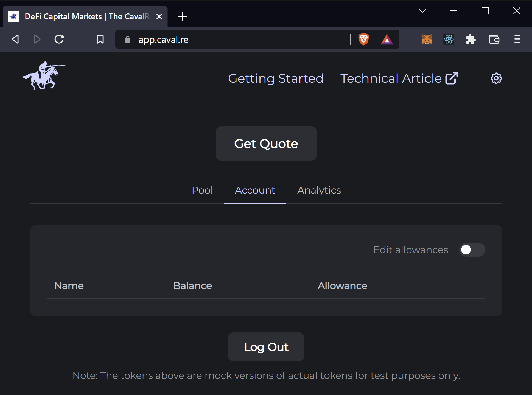The width and height of the screenshot is (532, 395).
Task: Click the Name column header
Action: [69, 286]
